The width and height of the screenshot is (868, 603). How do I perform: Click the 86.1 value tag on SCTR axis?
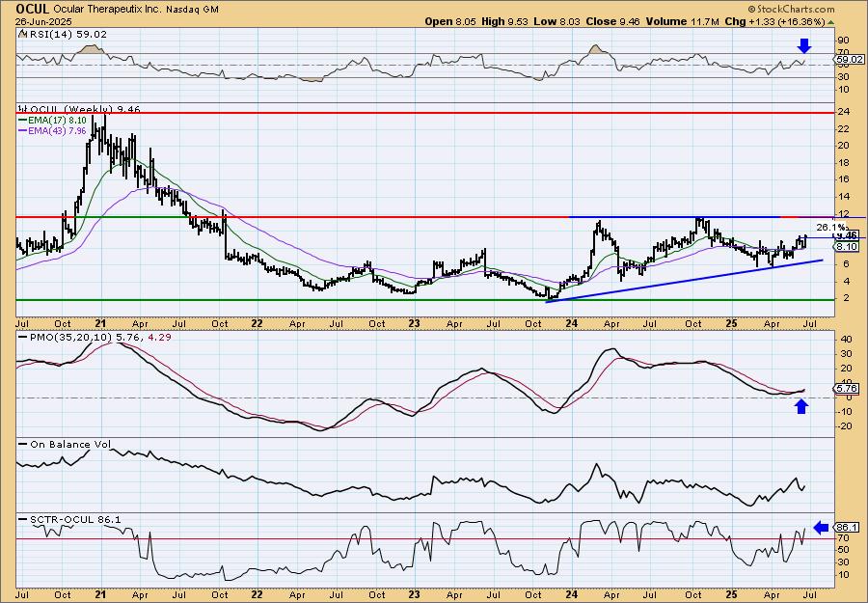[x=848, y=528]
